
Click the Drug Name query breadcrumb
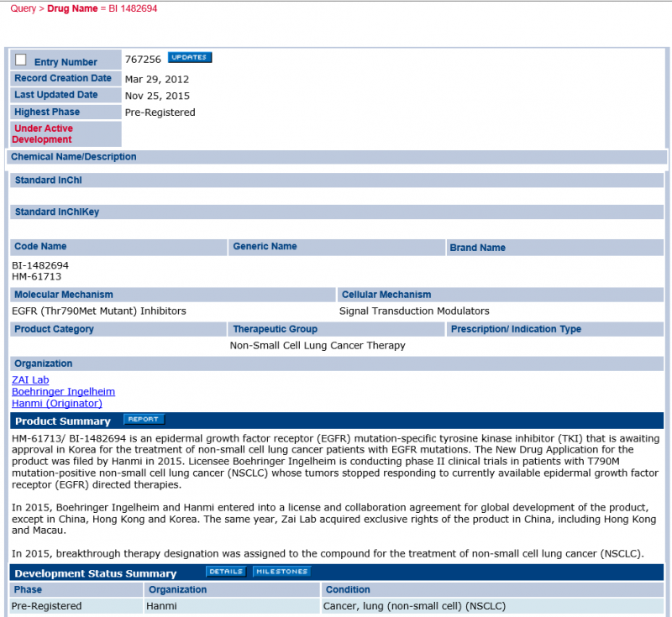click(72, 8)
